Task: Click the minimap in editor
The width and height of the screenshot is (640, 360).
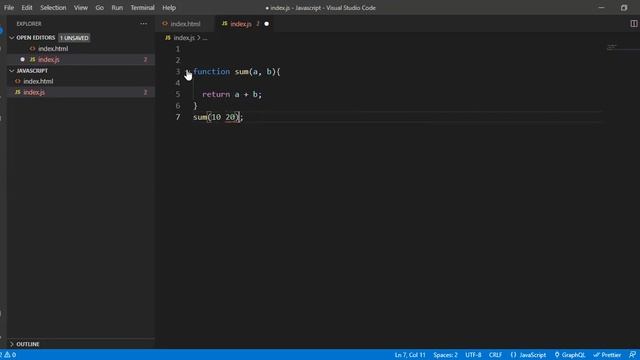Action: [611, 47]
